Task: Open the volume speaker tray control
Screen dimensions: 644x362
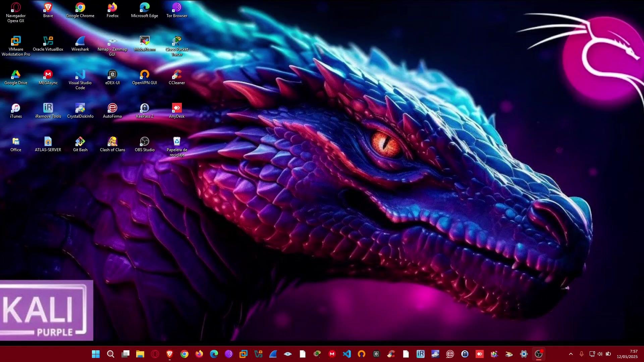Action: pyautogui.click(x=600, y=354)
